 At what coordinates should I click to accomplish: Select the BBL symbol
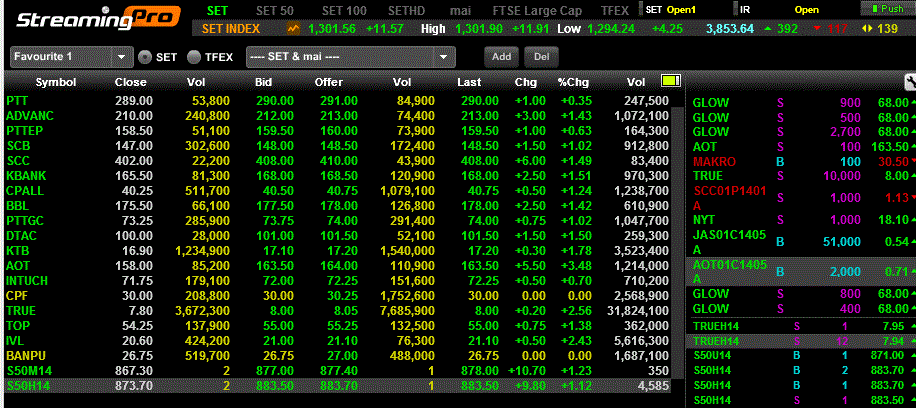(x=17, y=206)
